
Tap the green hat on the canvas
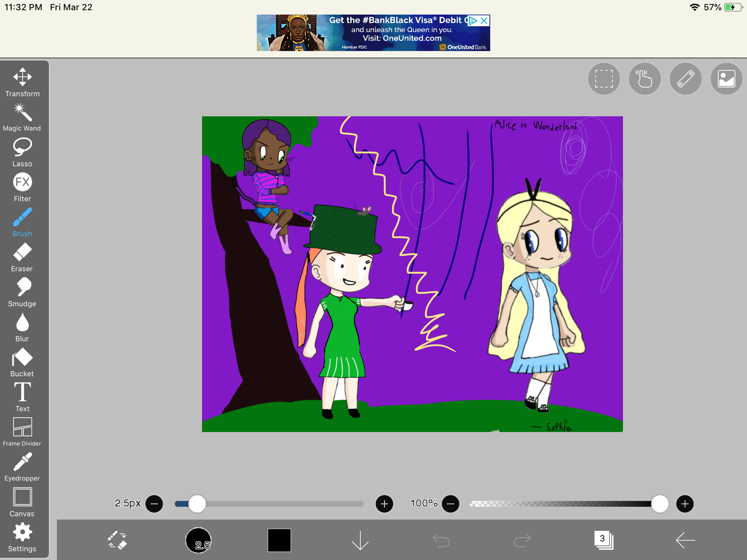point(342,229)
